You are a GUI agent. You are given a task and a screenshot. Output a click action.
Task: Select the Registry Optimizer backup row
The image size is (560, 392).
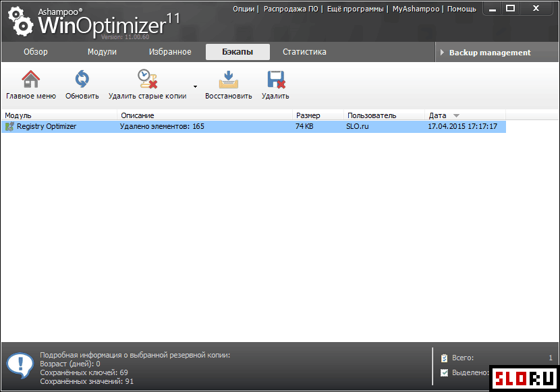point(254,126)
